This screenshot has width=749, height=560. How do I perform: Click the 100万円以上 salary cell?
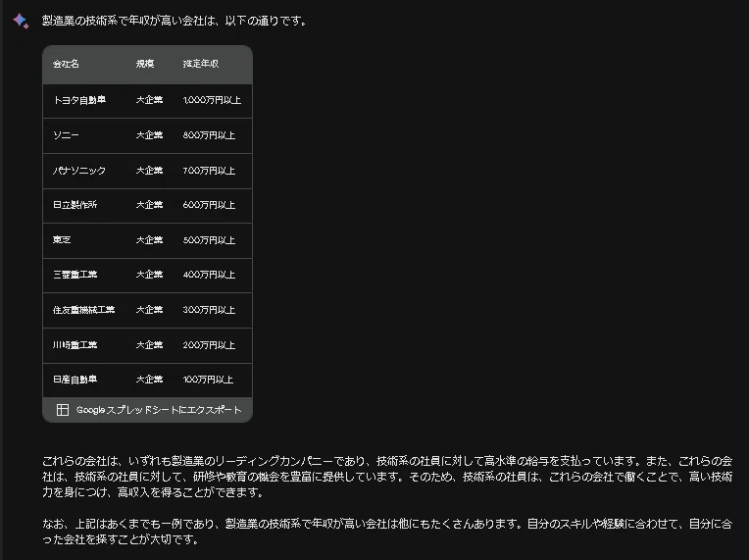coord(208,380)
